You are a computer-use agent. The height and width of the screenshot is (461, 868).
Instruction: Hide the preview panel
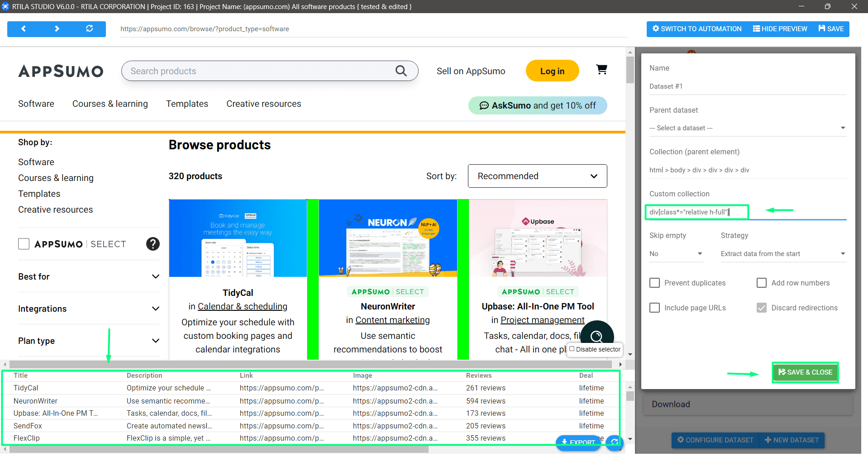(x=780, y=29)
